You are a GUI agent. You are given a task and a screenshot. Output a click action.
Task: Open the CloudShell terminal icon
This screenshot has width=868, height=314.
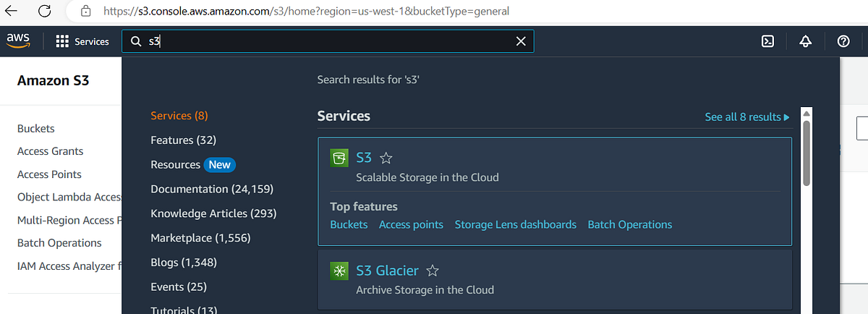point(768,41)
